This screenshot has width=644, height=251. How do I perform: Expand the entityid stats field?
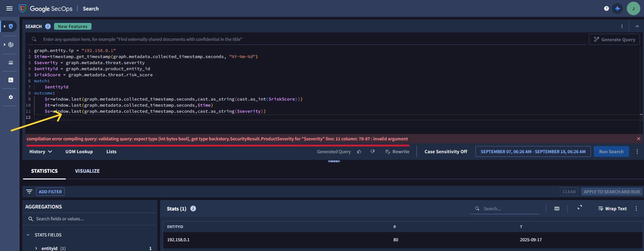(36, 248)
